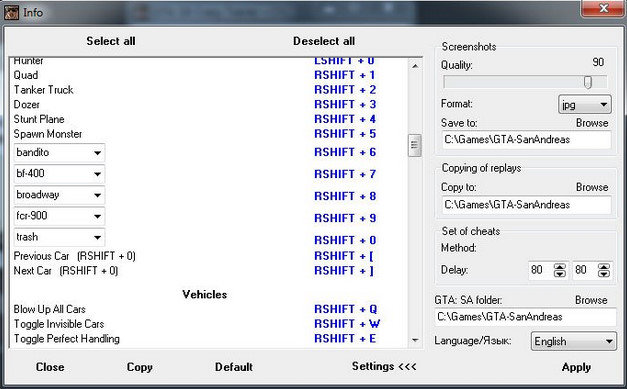The width and height of the screenshot is (627, 389).
Task: Collapse the panel with Settings <<<
Action: click(x=384, y=366)
